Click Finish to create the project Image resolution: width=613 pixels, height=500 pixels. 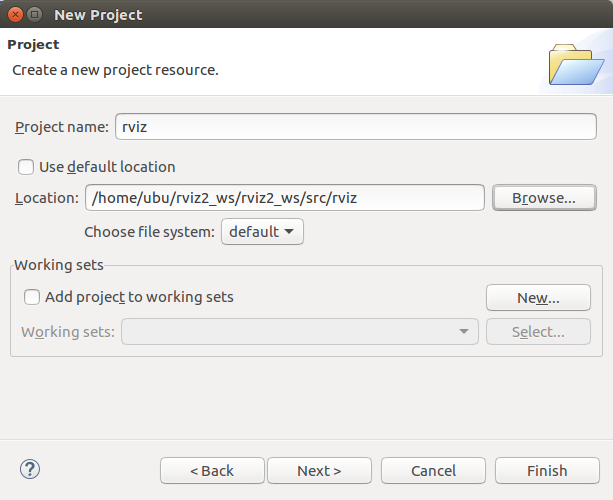546,471
